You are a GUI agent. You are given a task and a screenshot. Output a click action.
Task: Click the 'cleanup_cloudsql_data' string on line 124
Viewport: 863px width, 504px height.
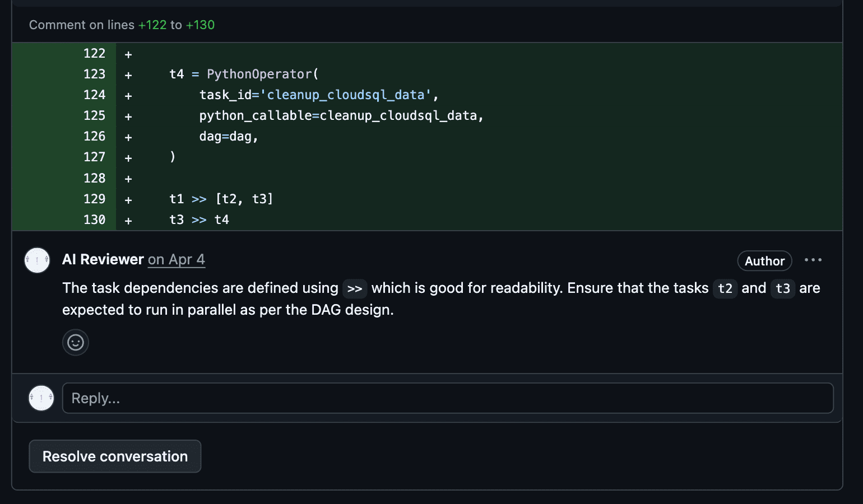coord(346,95)
